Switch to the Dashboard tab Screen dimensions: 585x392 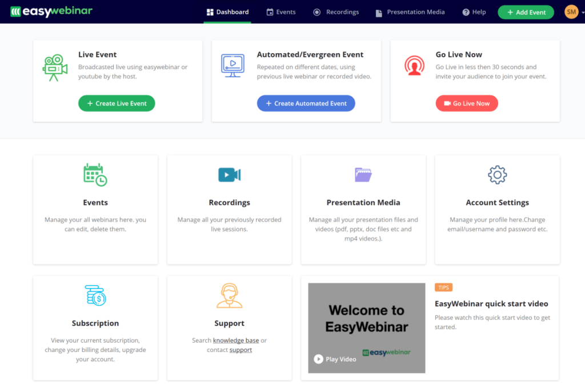click(x=227, y=11)
